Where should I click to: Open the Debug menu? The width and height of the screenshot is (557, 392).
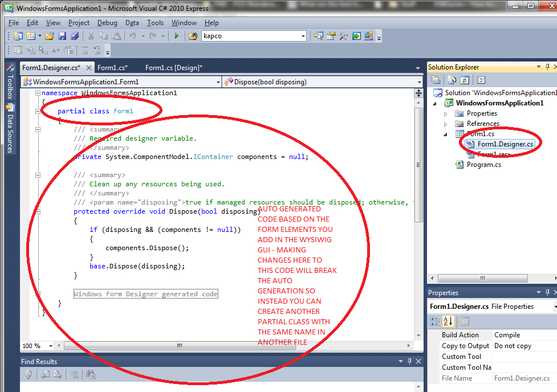click(107, 23)
